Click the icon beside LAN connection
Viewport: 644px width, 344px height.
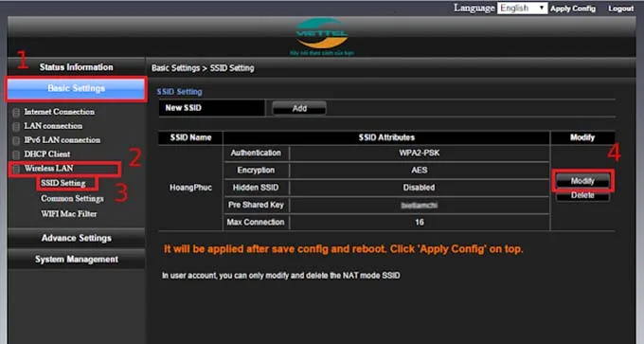pos(16,126)
